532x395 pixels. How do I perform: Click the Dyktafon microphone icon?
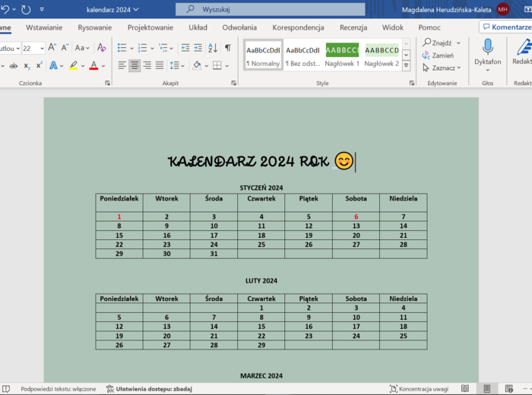[487, 46]
